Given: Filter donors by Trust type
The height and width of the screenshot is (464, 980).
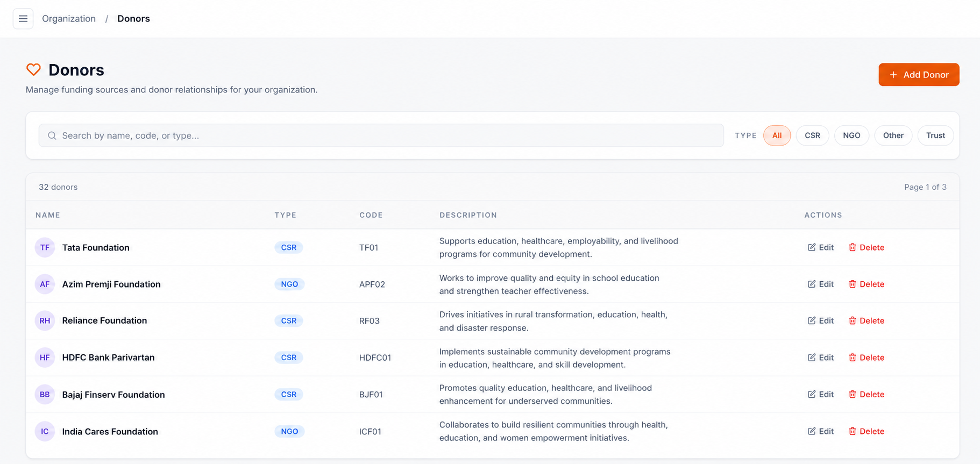Looking at the screenshot, I should click(x=935, y=135).
